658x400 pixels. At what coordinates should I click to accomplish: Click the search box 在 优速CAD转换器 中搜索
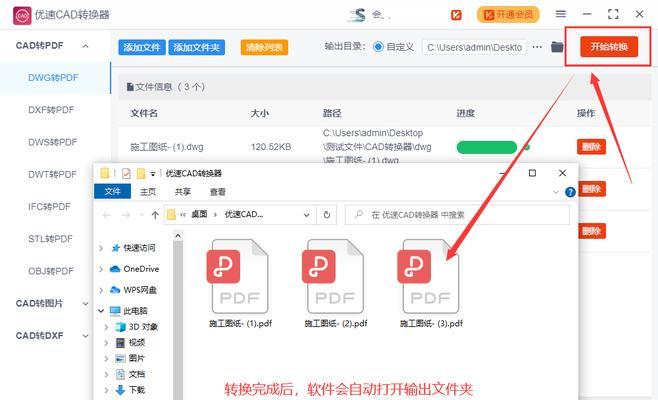tap(457, 215)
